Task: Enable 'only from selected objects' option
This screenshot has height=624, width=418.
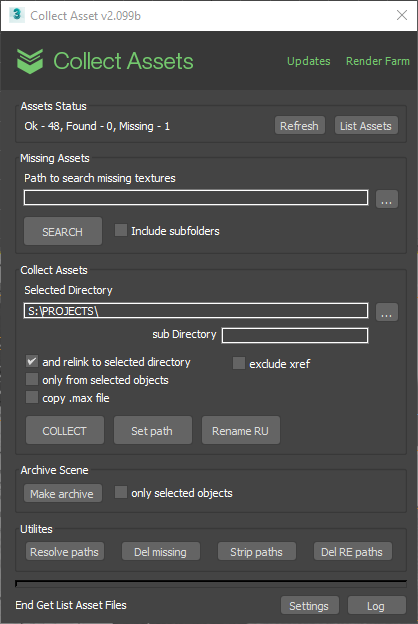Action: [32, 379]
